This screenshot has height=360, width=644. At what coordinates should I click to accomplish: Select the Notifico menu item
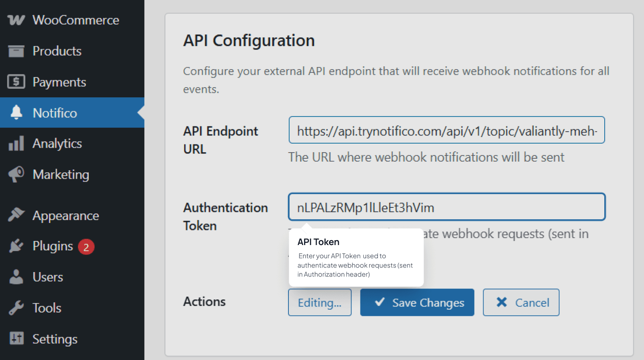click(x=72, y=112)
